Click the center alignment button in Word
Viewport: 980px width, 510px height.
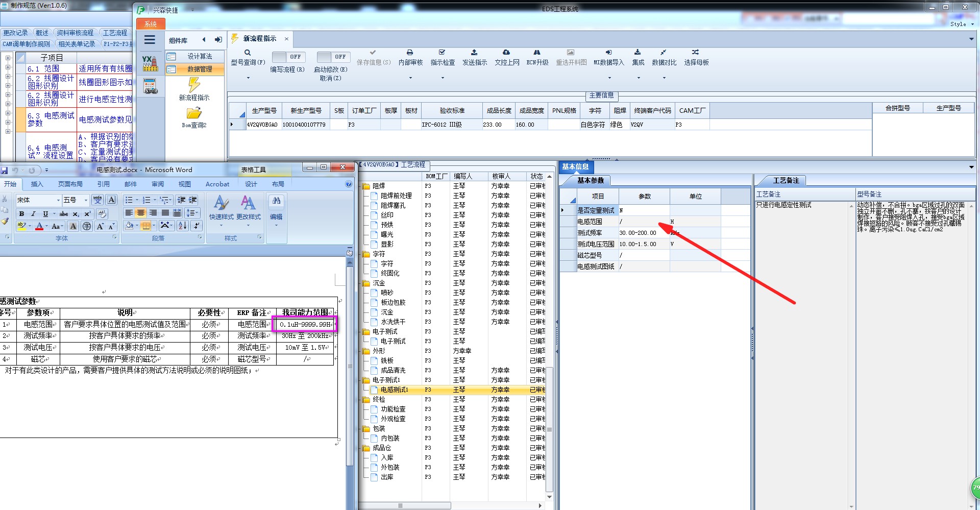141,213
